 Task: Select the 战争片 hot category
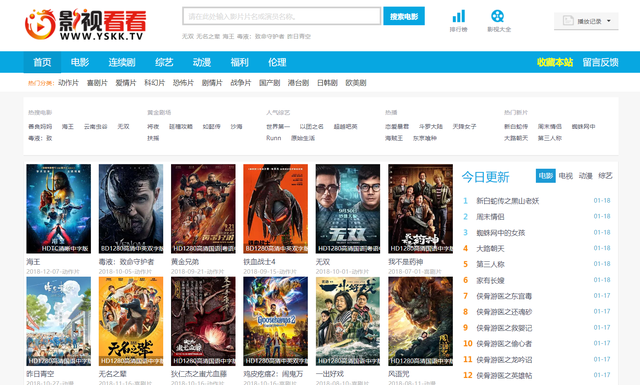240,83
